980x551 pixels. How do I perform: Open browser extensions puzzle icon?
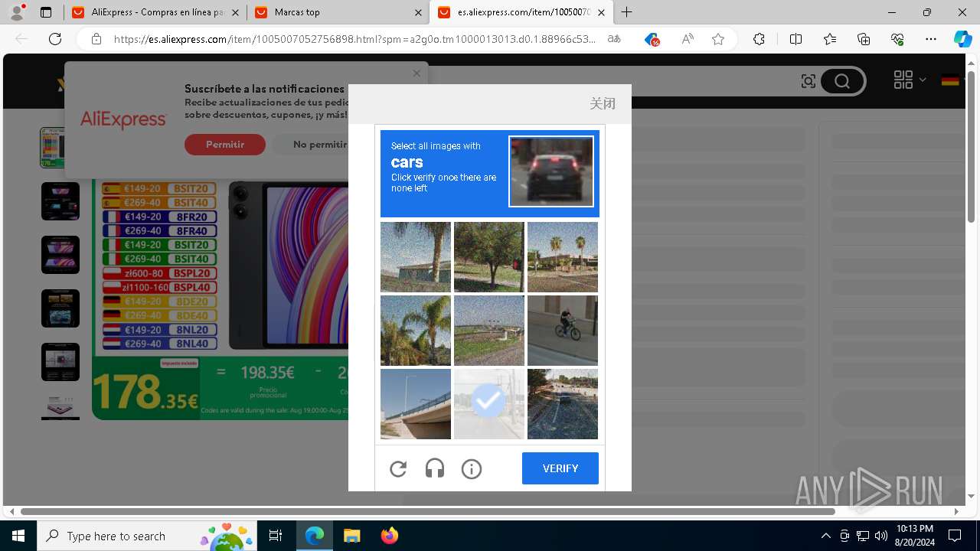[x=759, y=39]
